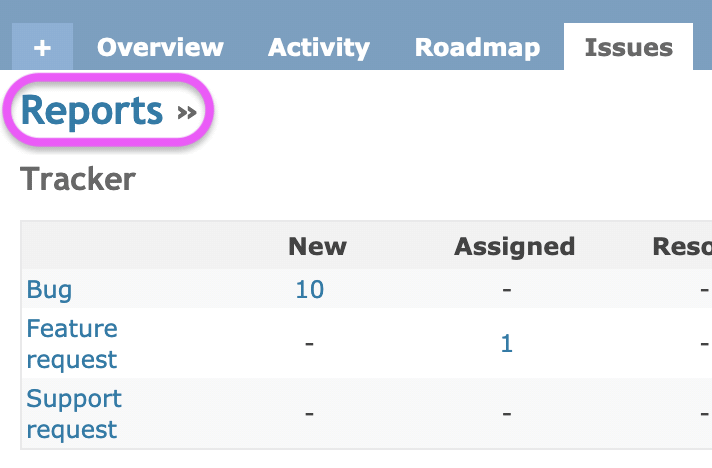
Task: Go to the Roadmap tab
Action: 477,47
